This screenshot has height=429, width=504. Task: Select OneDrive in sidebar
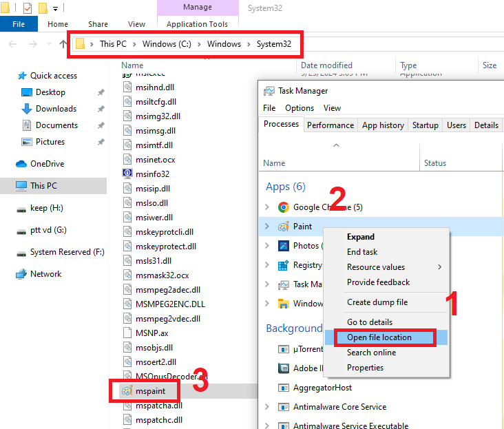coord(48,164)
